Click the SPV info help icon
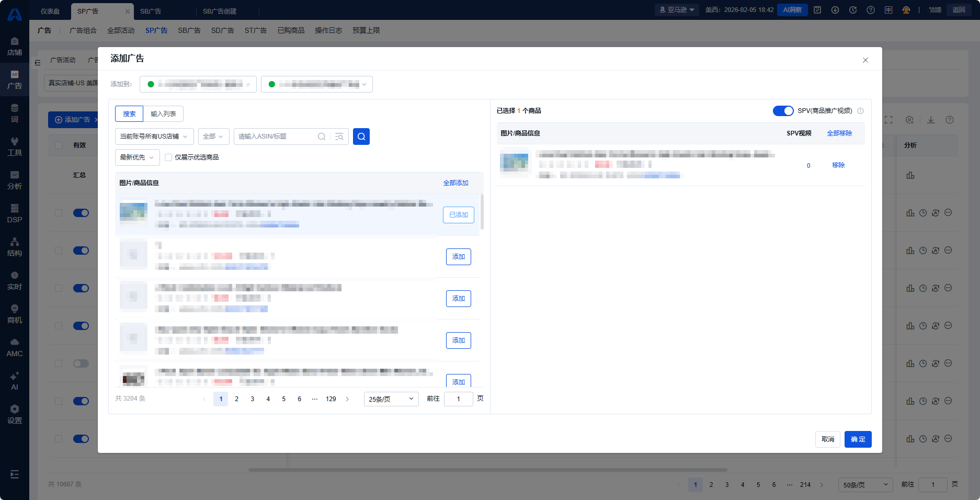 (860, 111)
